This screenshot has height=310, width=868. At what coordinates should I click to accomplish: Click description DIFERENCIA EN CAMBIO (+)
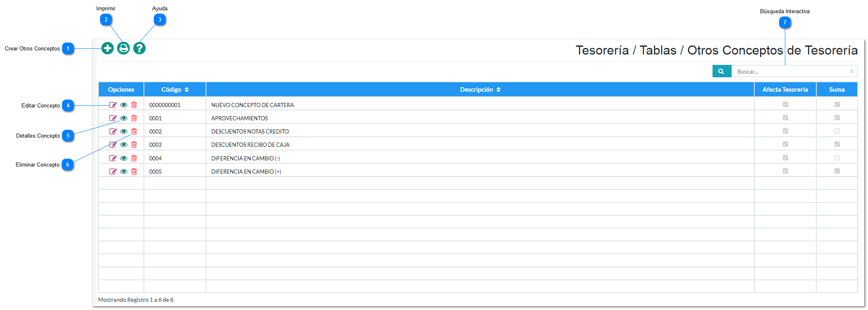pyautogui.click(x=246, y=172)
